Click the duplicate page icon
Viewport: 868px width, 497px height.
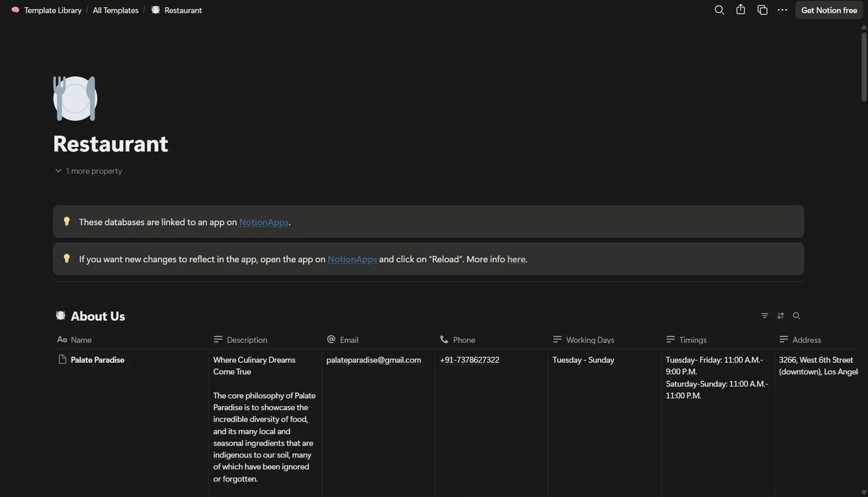(762, 10)
